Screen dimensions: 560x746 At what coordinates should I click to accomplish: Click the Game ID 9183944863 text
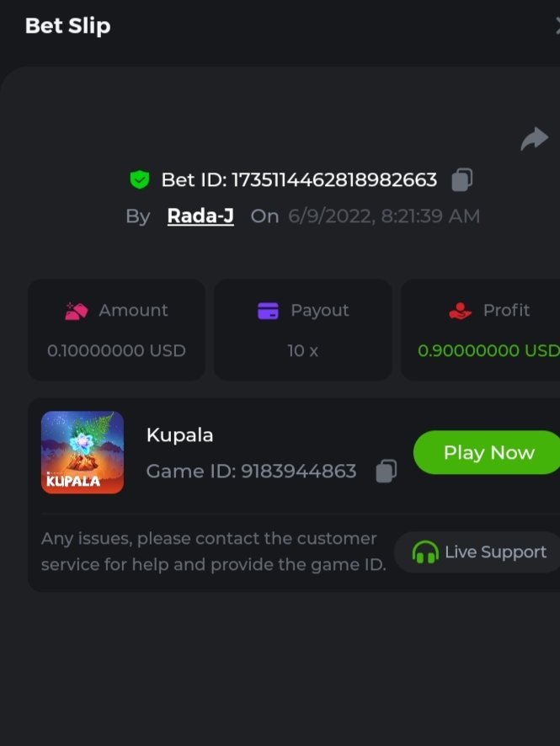point(251,471)
